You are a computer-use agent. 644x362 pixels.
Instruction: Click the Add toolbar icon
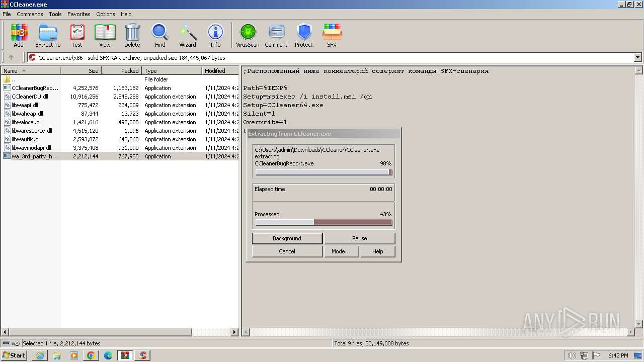point(19,35)
